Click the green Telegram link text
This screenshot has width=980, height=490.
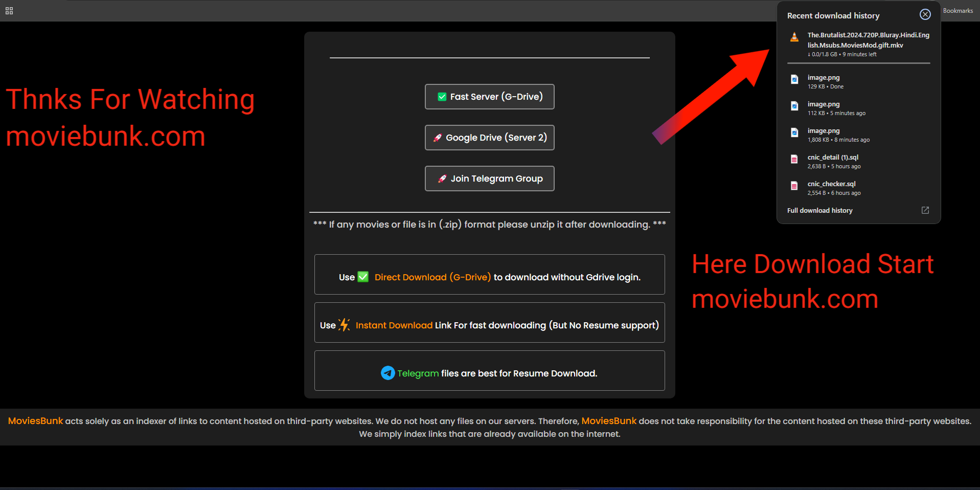418,373
